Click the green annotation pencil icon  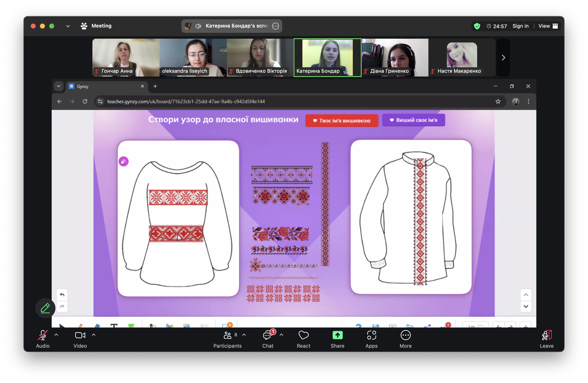tap(45, 308)
